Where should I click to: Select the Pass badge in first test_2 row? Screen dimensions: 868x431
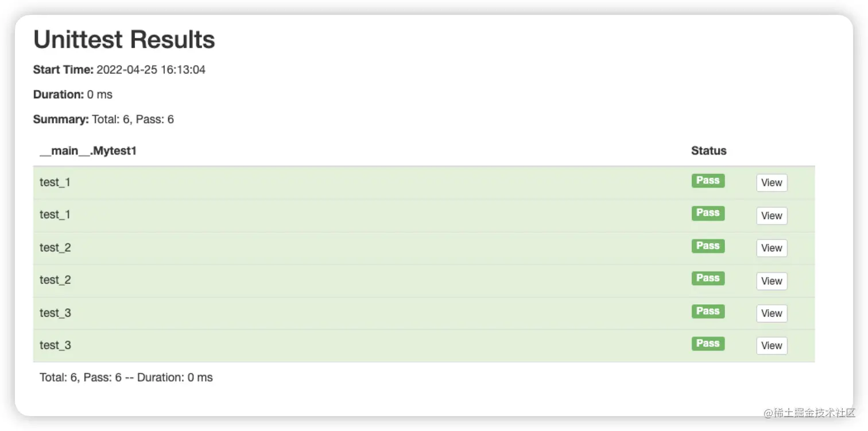(708, 246)
